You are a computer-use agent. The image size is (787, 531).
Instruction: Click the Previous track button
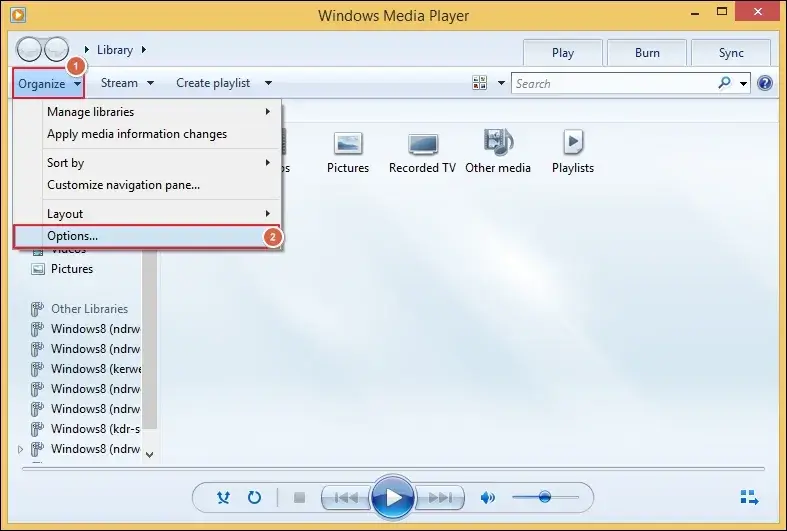coord(346,497)
